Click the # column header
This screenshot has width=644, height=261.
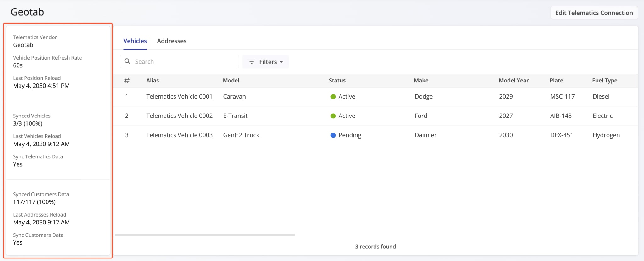coord(127,80)
